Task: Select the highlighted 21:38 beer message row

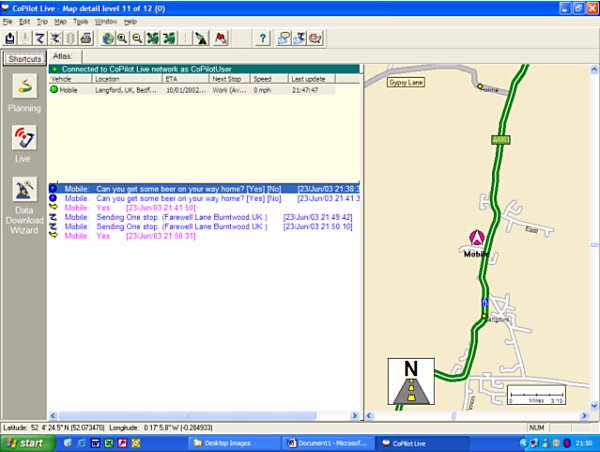Action: (x=204, y=189)
